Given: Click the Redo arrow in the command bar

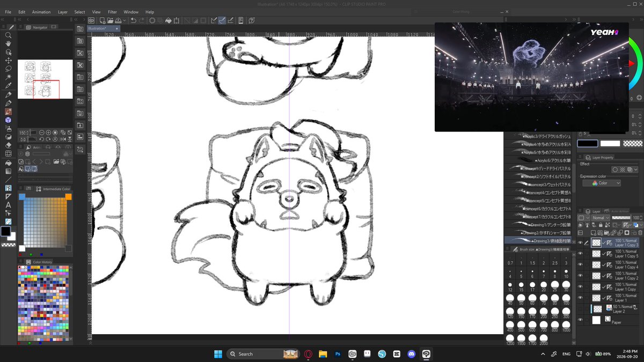Looking at the screenshot, I should [142, 20].
